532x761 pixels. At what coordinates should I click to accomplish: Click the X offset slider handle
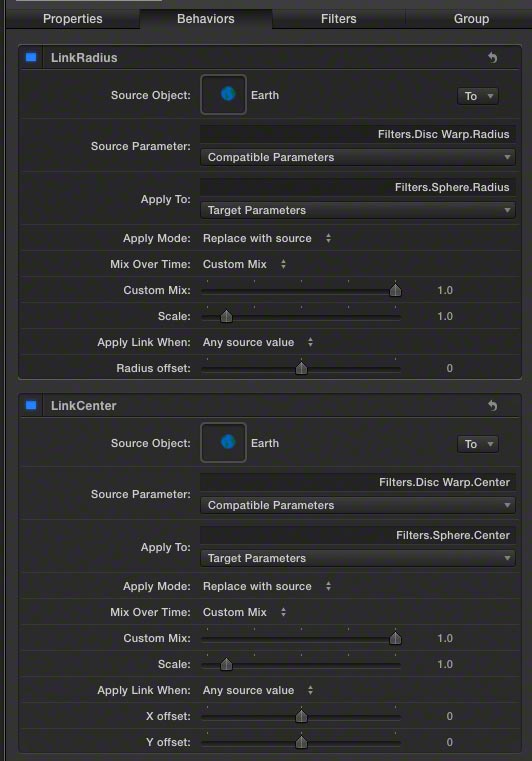click(301, 716)
